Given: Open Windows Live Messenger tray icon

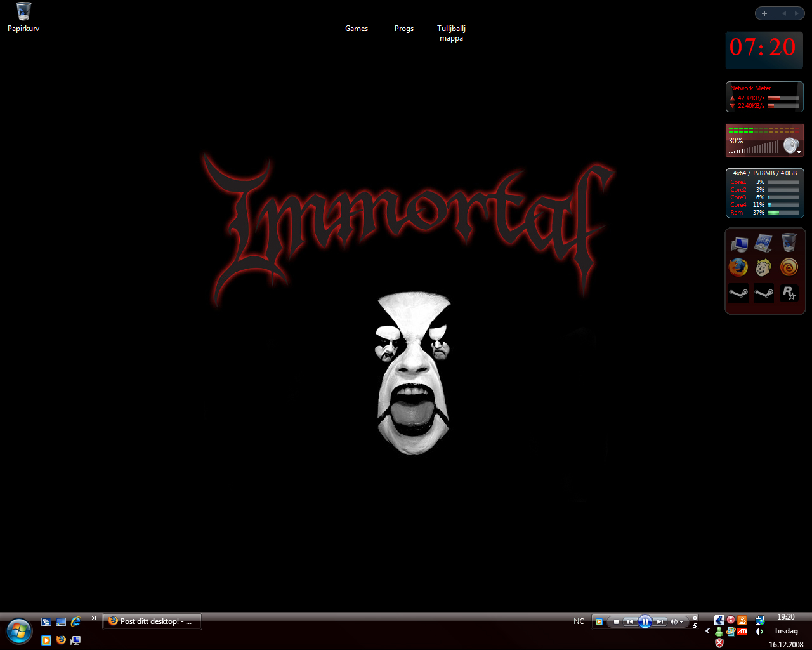Looking at the screenshot, I should coord(719,632).
